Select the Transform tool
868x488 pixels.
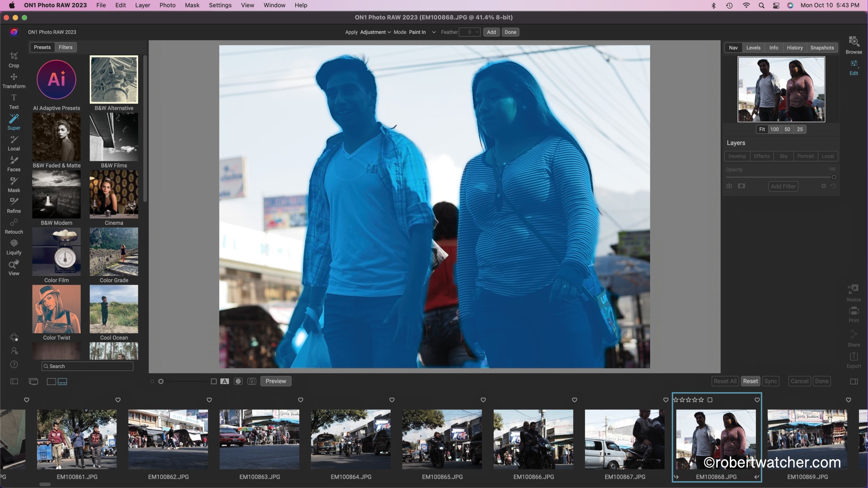(14, 81)
